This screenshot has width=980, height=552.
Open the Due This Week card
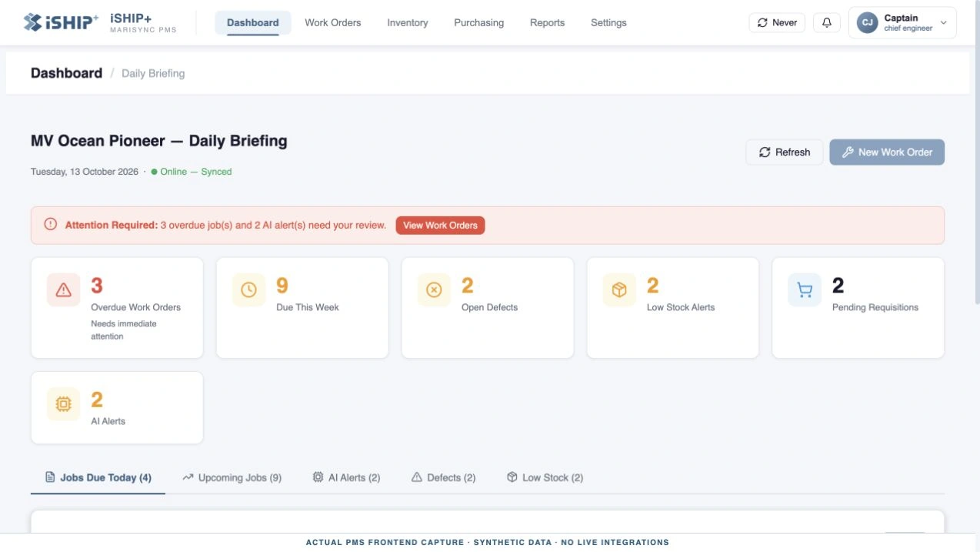coord(302,308)
